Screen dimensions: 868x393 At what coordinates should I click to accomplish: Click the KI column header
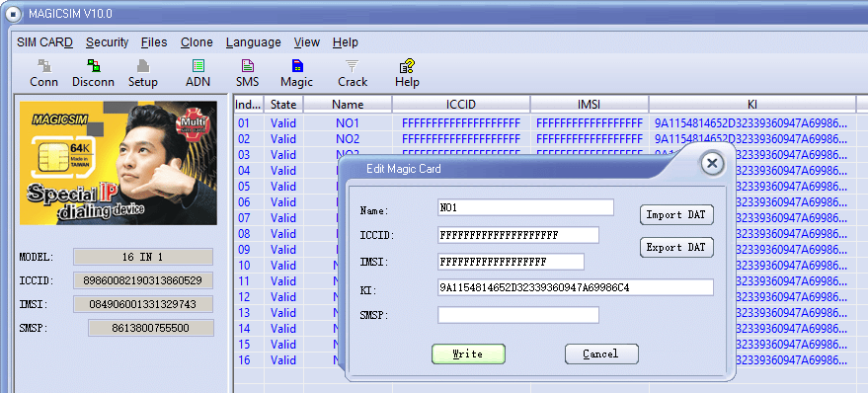(x=751, y=104)
